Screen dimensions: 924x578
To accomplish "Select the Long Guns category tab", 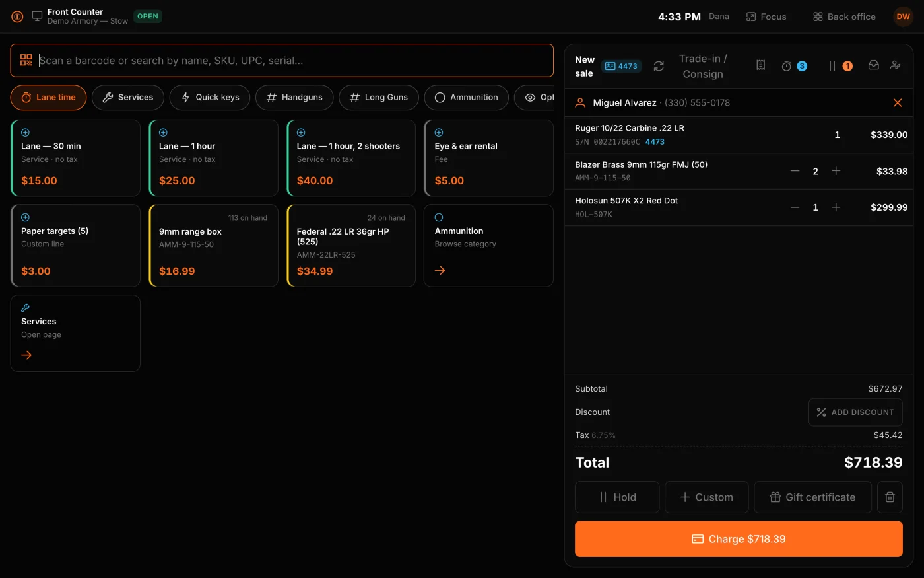I will (379, 97).
